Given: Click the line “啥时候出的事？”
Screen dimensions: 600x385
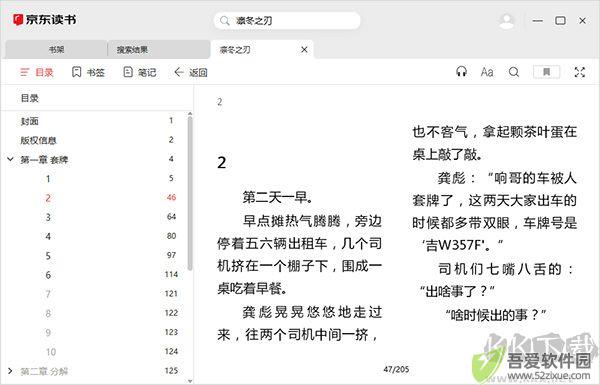Looking at the screenshot, I should [496, 315].
